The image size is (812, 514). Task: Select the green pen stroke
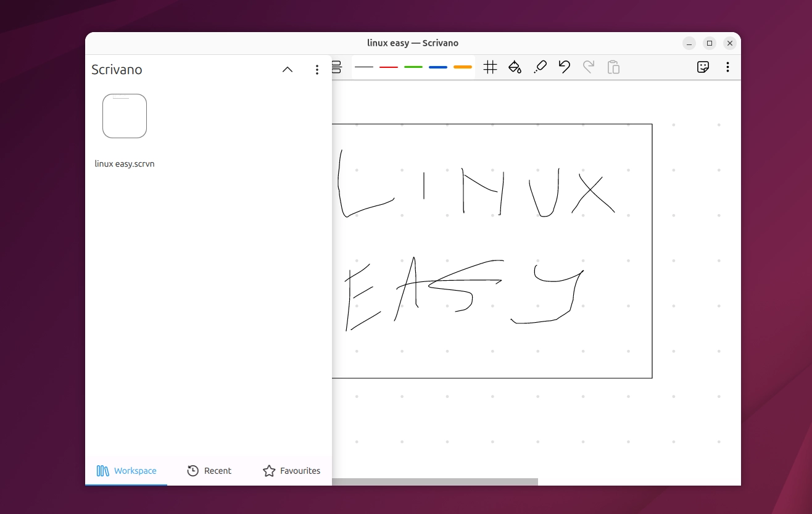click(413, 67)
